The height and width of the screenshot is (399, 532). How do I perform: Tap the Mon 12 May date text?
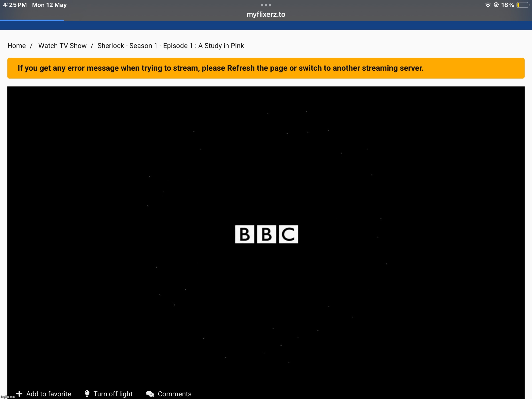pos(49,5)
